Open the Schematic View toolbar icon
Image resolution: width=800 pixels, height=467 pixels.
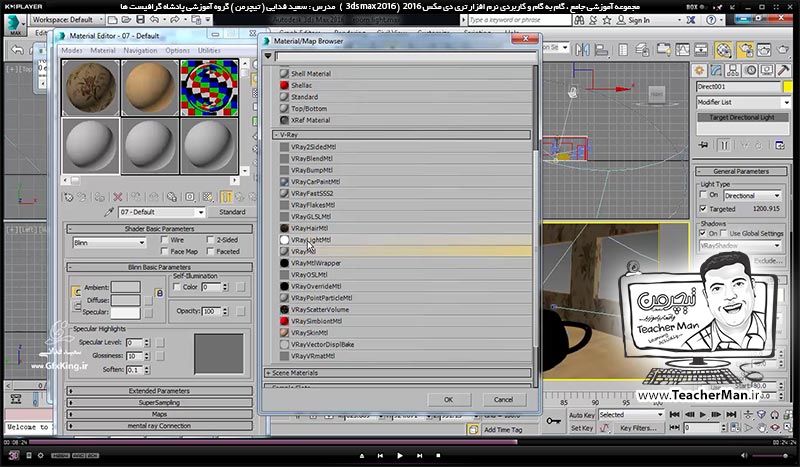point(701,50)
